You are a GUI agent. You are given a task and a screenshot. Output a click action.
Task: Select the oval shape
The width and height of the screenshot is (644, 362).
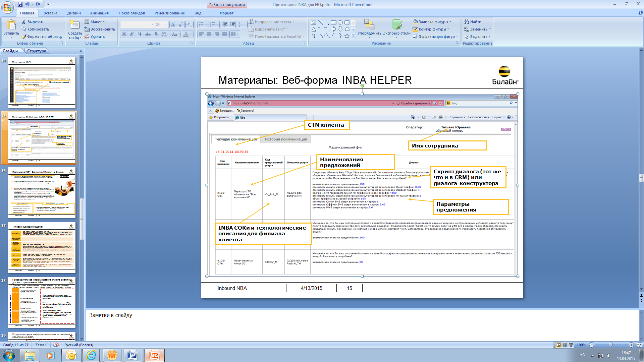340,22
